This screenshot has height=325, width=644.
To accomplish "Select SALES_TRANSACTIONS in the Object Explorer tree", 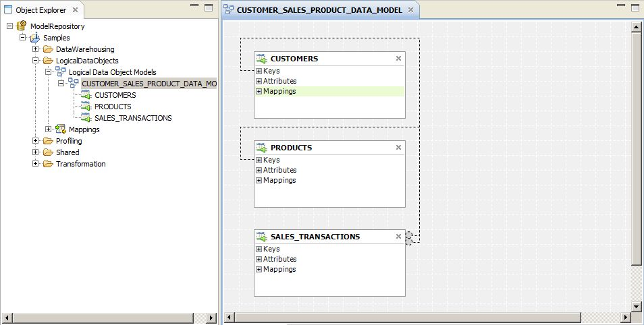I will [x=132, y=118].
